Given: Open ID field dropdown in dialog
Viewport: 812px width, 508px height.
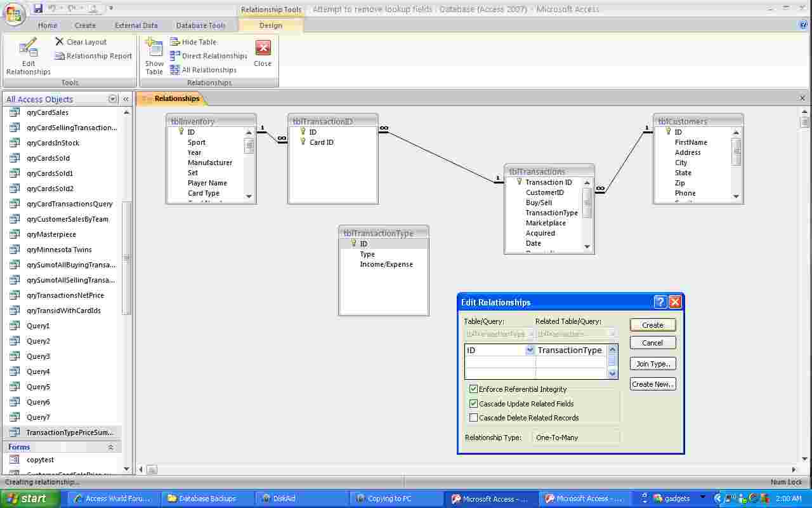Looking at the screenshot, I should pyautogui.click(x=530, y=351).
